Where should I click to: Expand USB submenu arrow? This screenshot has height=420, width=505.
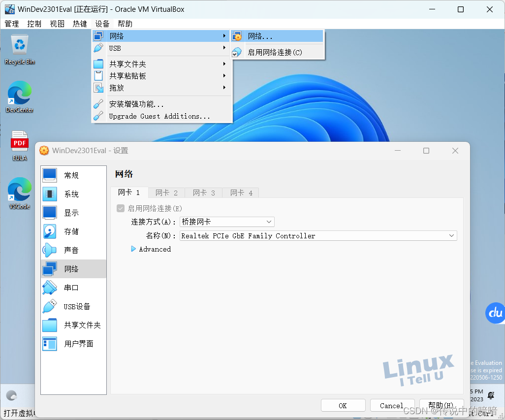224,48
